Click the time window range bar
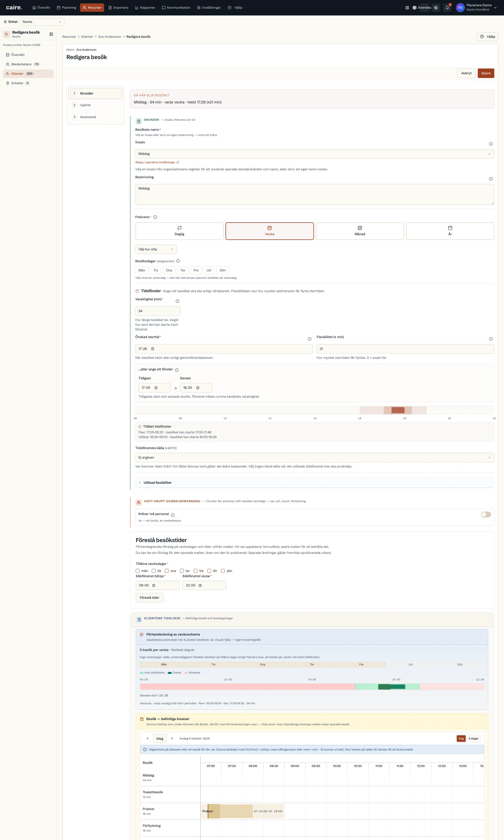The height and width of the screenshot is (840, 504). (x=314, y=410)
